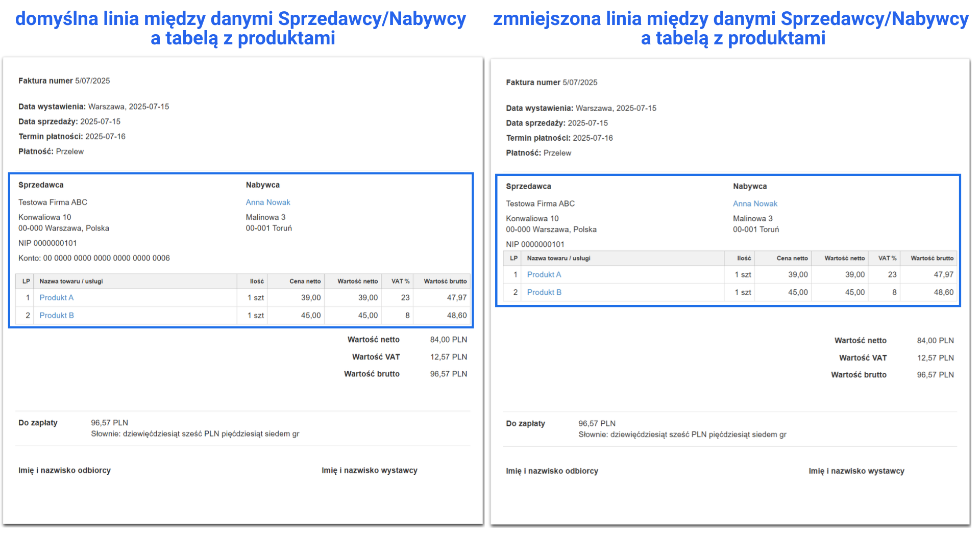Image resolution: width=980 pixels, height=538 pixels.
Task: Click the Cena netto column header on left
Action: (307, 281)
